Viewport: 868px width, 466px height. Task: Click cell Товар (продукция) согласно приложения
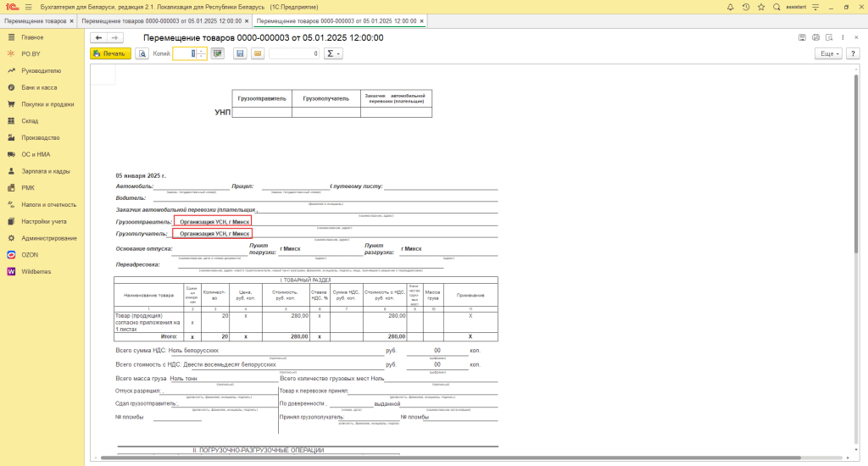click(148, 322)
